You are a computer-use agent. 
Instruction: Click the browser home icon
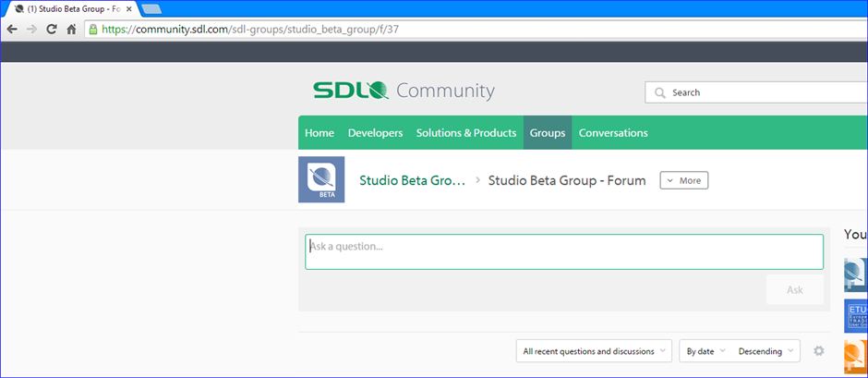(71, 29)
